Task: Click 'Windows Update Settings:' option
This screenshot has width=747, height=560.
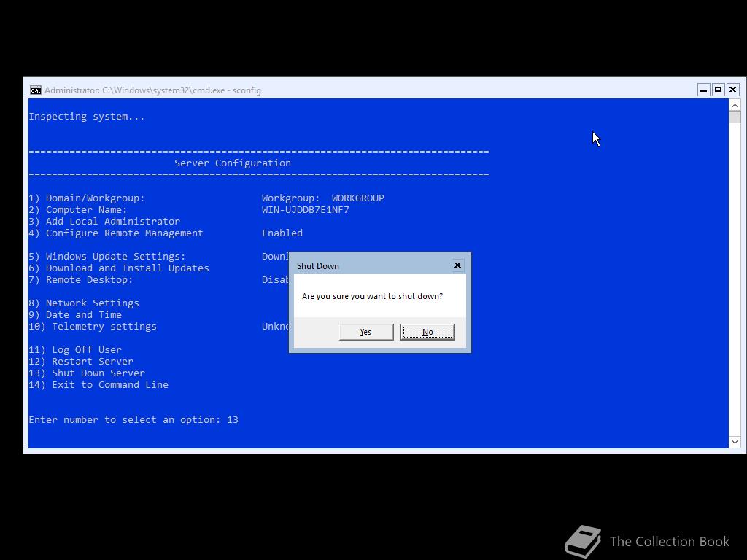Action: tap(107, 257)
